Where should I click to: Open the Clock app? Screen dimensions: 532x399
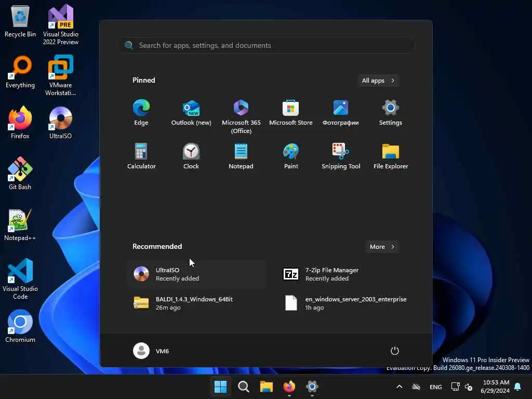(191, 156)
